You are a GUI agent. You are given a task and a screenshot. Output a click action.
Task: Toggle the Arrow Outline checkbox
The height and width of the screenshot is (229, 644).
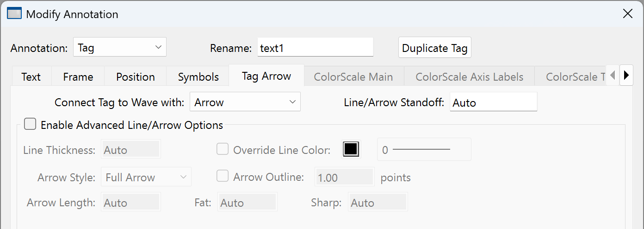[x=223, y=177]
